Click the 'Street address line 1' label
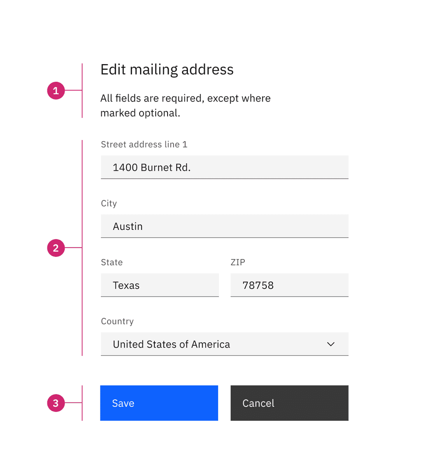Screen dimensions: 448x476 pyautogui.click(x=144, y=145)
